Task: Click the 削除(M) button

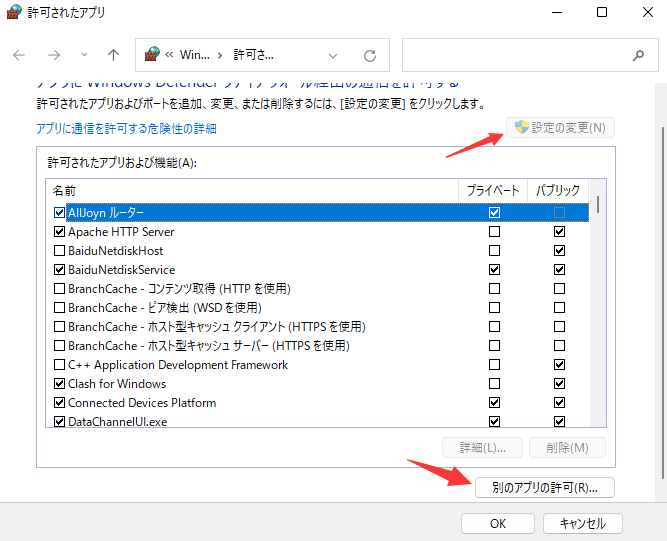Action: (567, 447)
